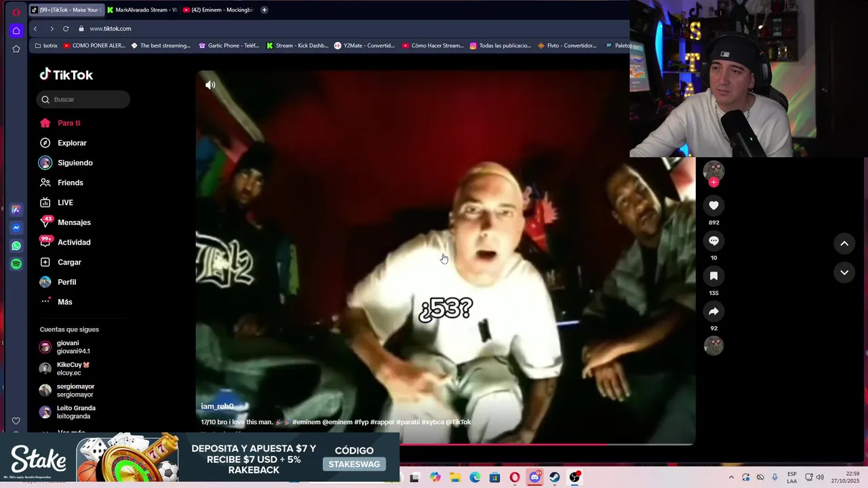Go forward with the browser forward arrow
The image size is (868, 488).
coord(52,28)
